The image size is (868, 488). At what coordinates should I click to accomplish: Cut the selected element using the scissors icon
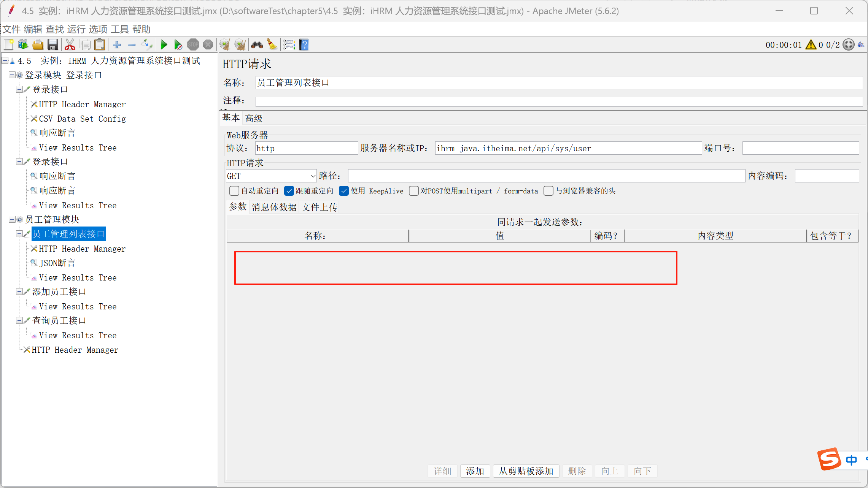[x=70, y=44]
